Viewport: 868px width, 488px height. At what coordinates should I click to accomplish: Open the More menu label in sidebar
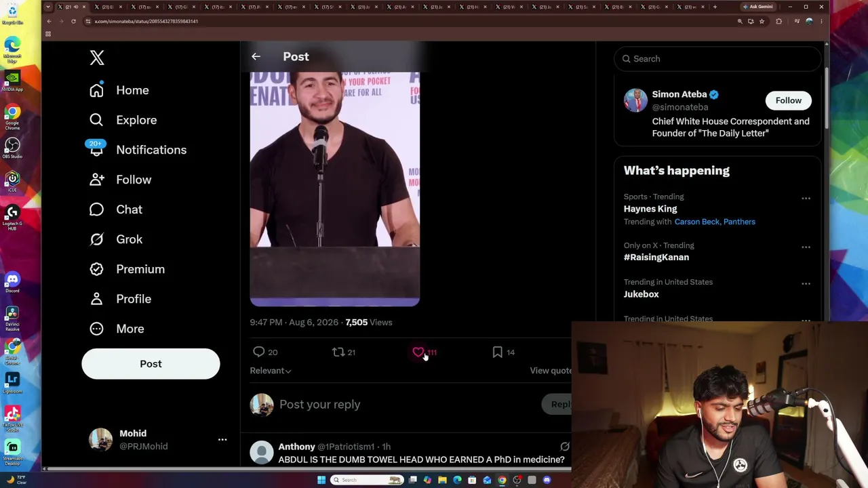click(x=130, y=329)
